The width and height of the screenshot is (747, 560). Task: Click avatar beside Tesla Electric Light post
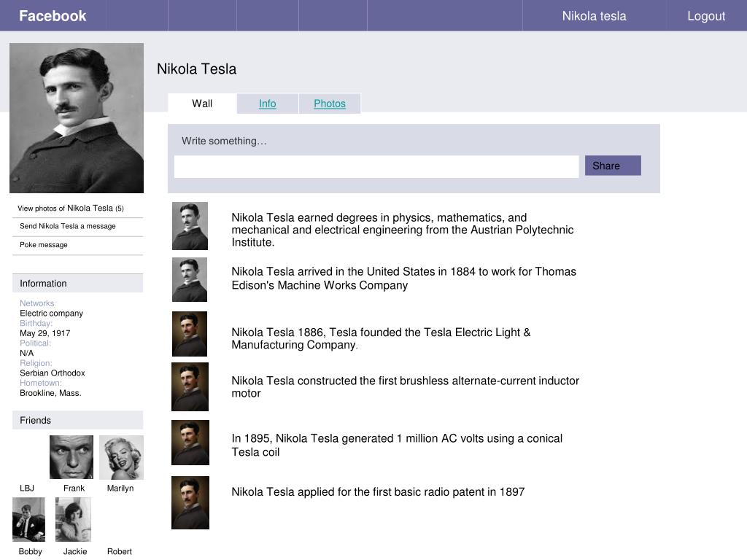pyautogui.click(x=190, y=334)
